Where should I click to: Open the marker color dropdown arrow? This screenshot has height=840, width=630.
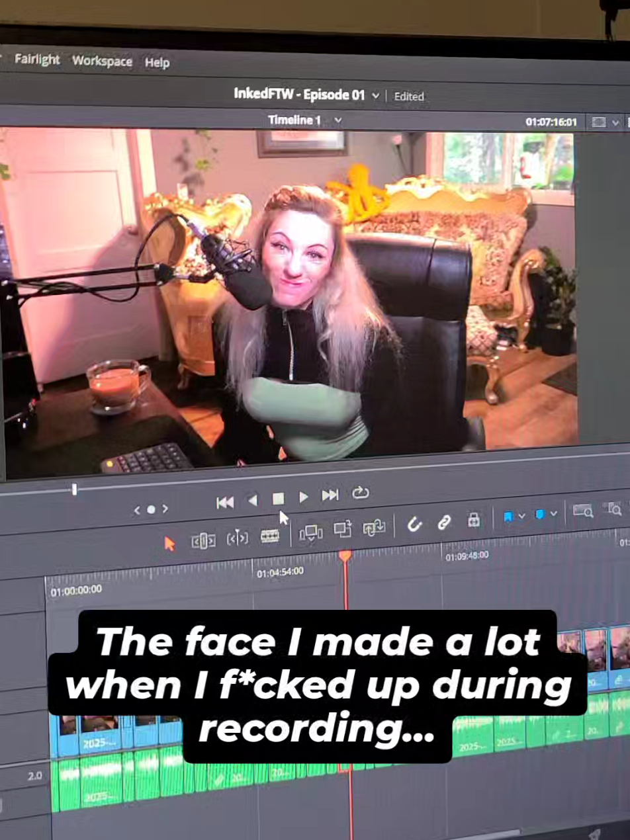coord(553,514)
